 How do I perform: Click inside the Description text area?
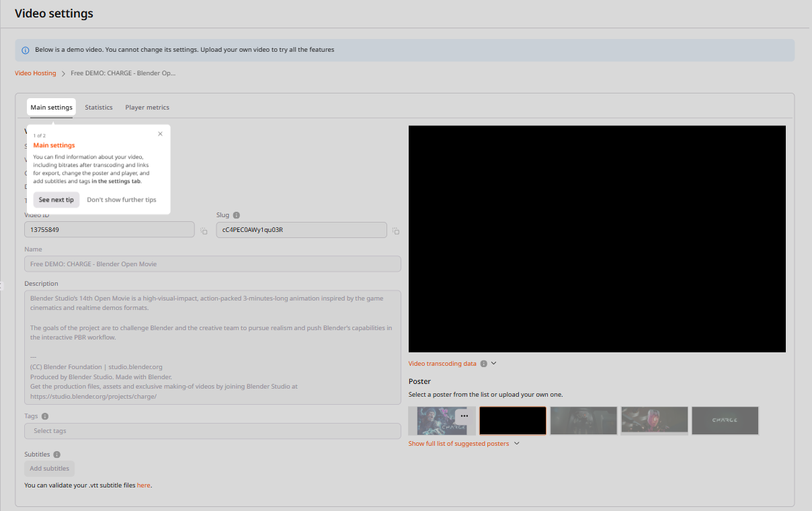click(212, 347)
